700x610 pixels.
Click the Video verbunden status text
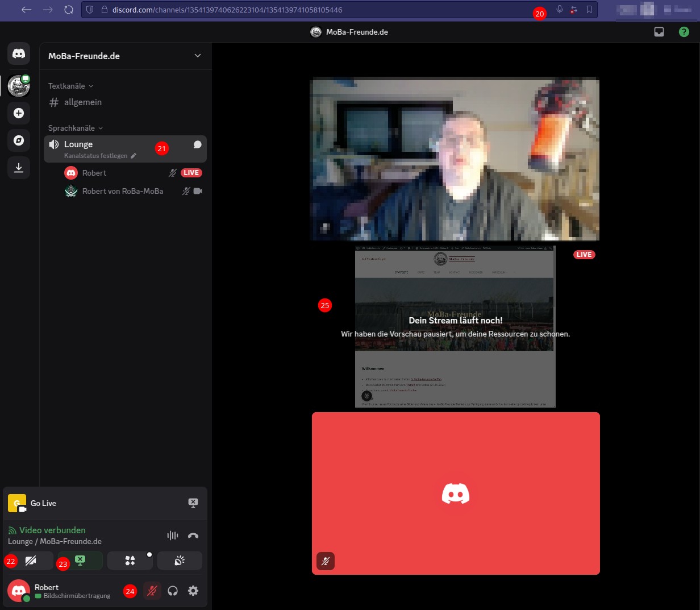click(52, 530)
